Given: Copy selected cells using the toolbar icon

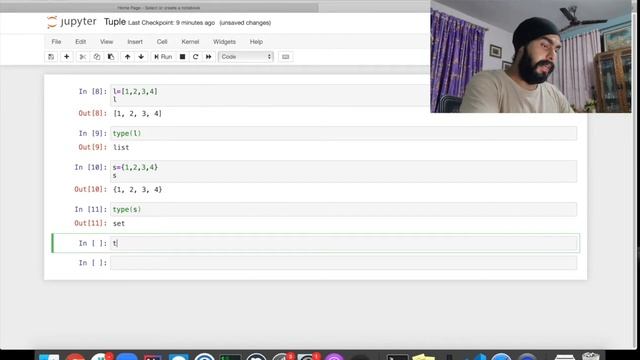Looking at the screenshot, I should 97,57.
